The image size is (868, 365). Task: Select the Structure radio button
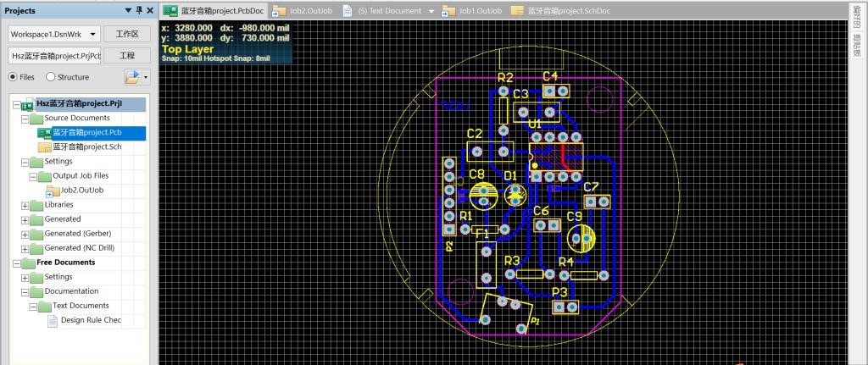tap(51, 77)
